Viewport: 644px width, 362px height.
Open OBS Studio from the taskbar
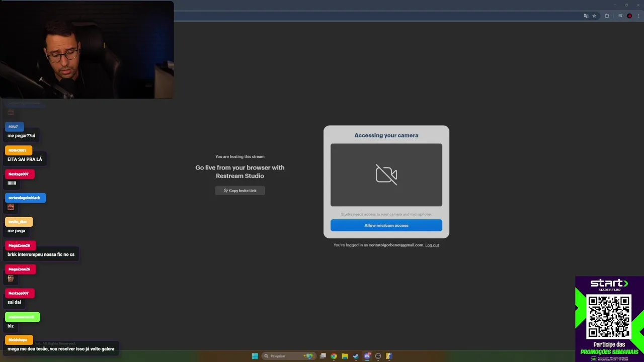(x=378, y=356)
